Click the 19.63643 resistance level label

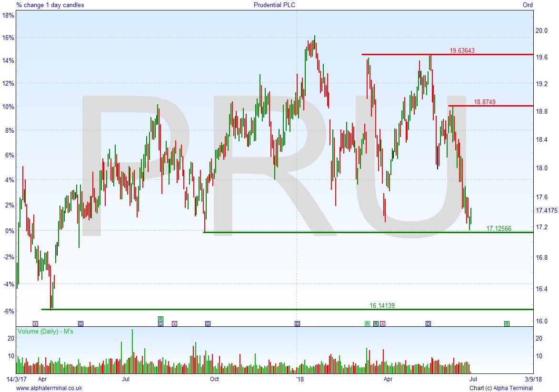462,50
